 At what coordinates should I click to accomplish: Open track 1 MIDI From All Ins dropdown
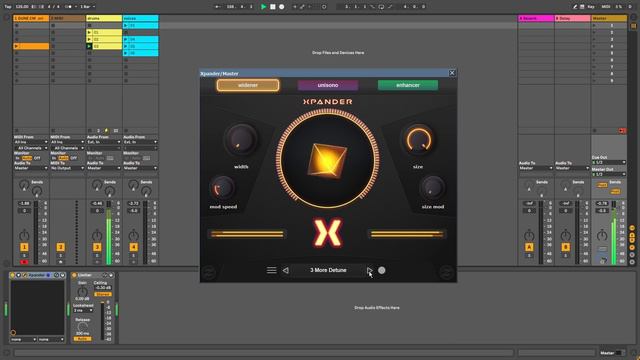click(x=31, y=142)
